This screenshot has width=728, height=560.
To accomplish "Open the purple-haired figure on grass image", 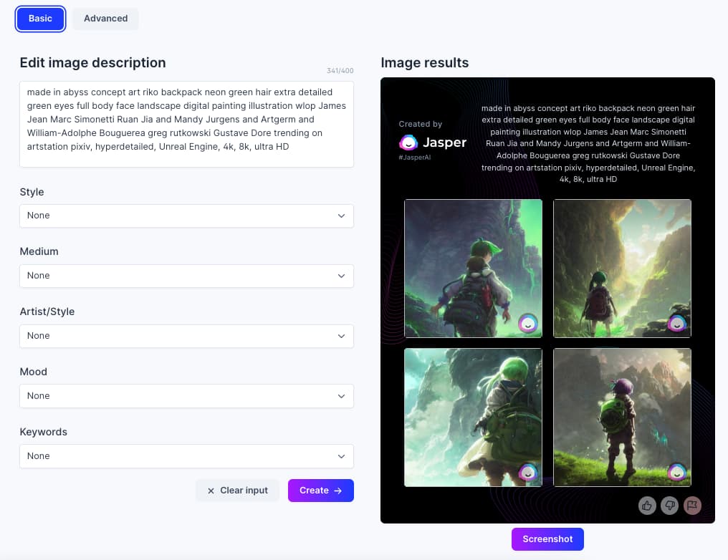I will (x=622, y=417).
